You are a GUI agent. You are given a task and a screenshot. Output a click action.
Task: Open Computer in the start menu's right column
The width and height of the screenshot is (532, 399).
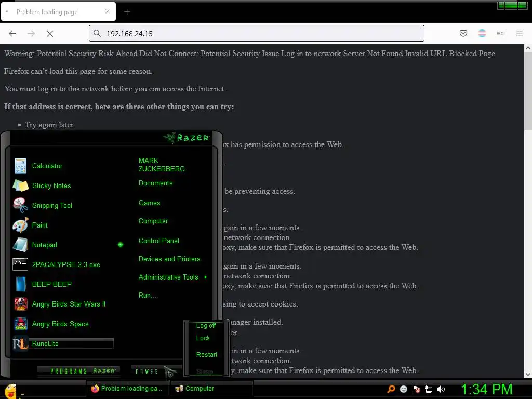(153, 221)
